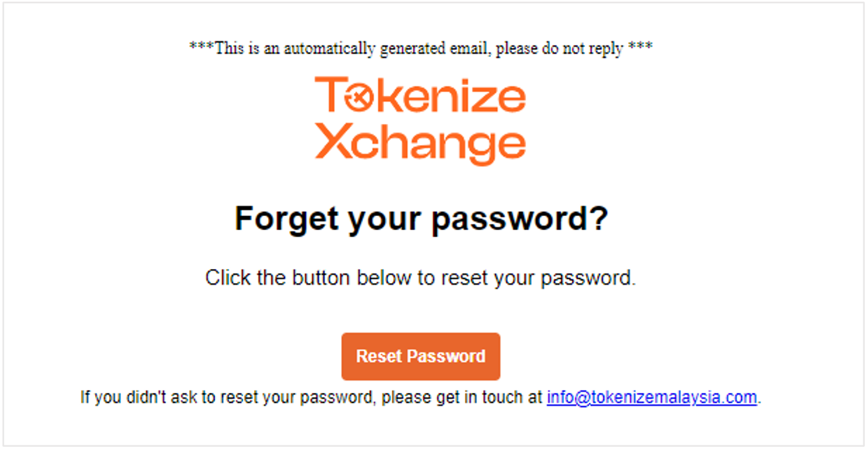
Task: Click the Tokenize Xchange logo
Action: tap(421, 121)
